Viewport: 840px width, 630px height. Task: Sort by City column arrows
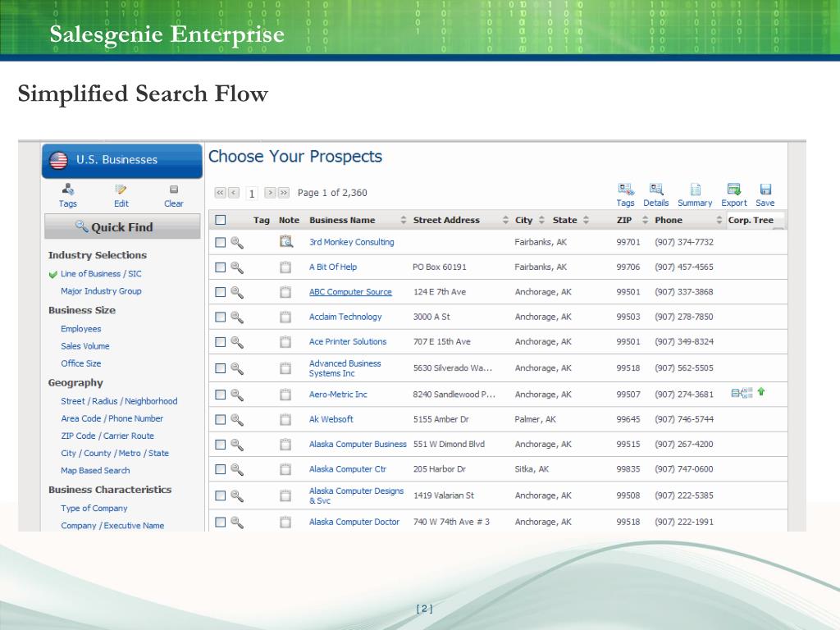click(541, 220)
